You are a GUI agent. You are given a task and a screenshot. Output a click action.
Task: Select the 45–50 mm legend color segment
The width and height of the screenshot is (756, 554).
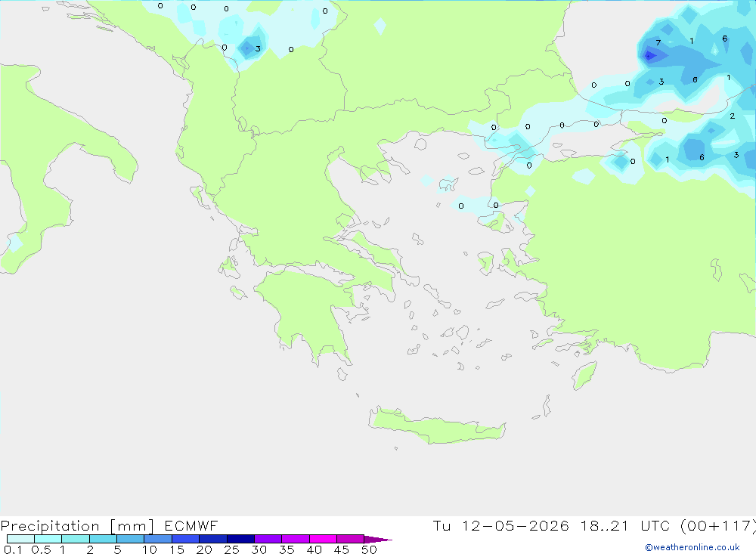351,539
